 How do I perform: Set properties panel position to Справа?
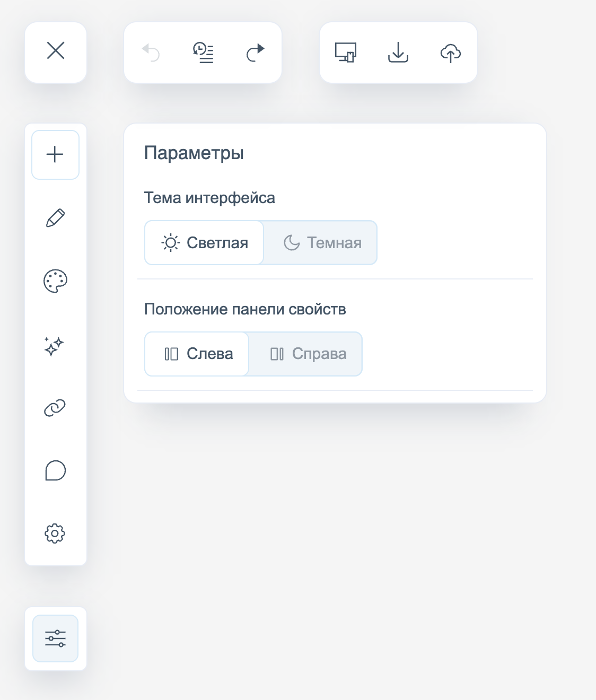coord(307,354)
